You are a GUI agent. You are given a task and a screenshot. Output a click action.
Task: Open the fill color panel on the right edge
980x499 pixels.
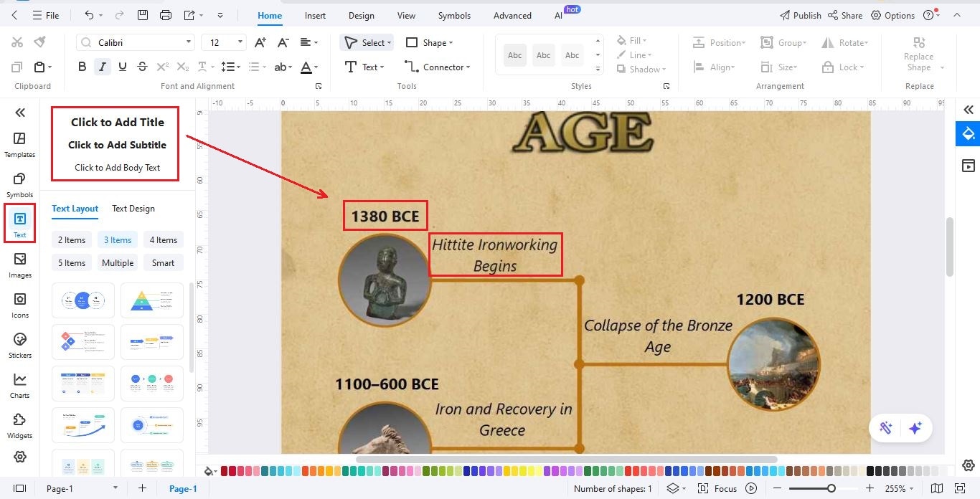[x=968, y=133]
